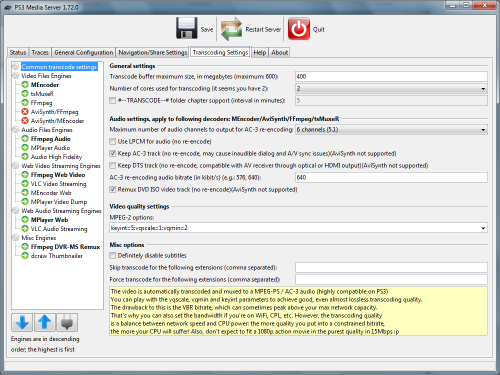Click green icon beside VLC Video Streaming

(x=25, y=184)
